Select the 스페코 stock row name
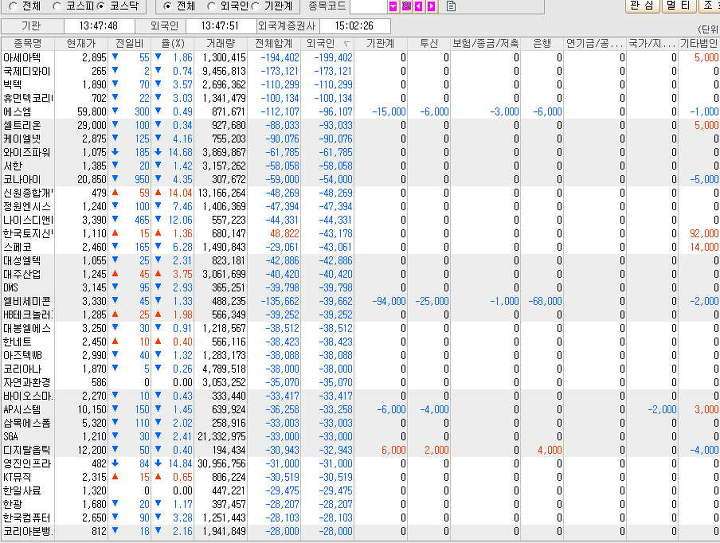This screenshot has height=543, width=720. pyautogui.click(x=17, y=247)
